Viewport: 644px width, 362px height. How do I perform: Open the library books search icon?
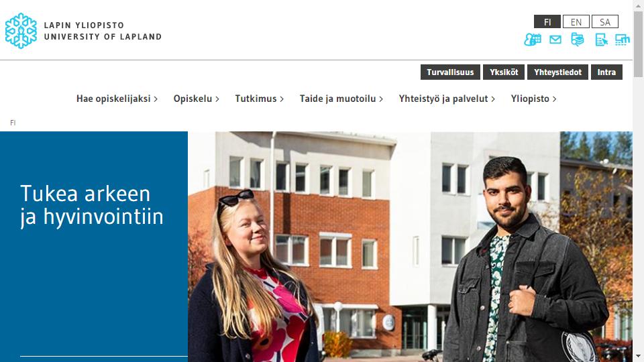pyautogui.click(x=578, y=40)
